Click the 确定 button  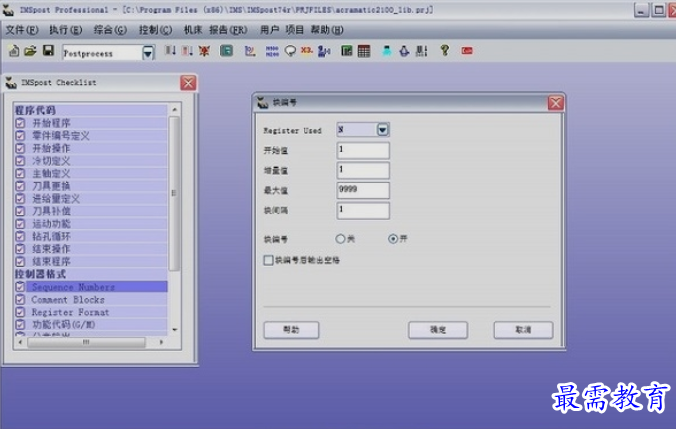pos(437,329)
